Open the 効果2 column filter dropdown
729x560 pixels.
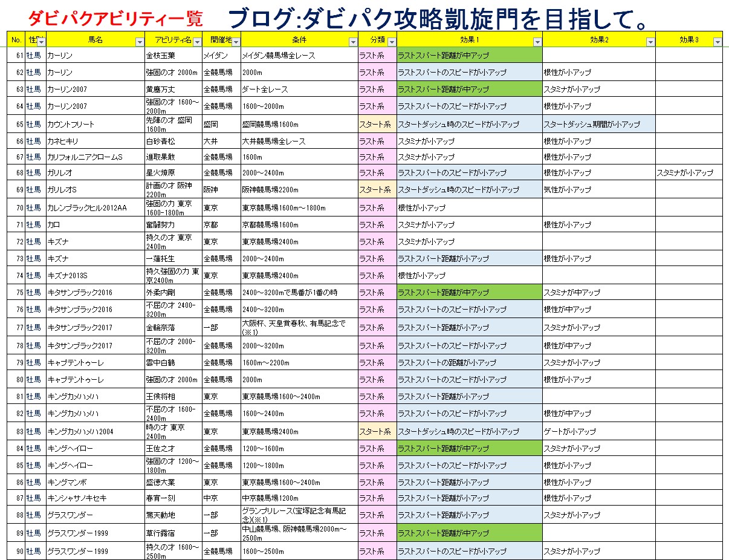pyautogui.click(x=650, y=42)
